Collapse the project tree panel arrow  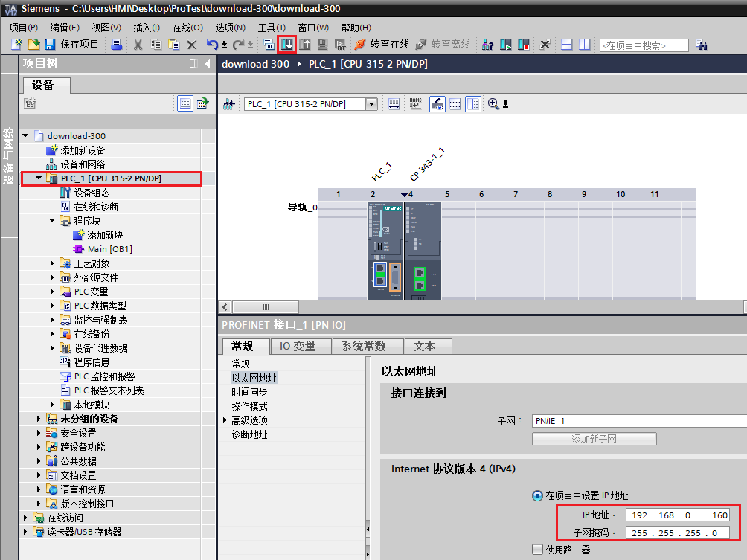click(208, 64)
